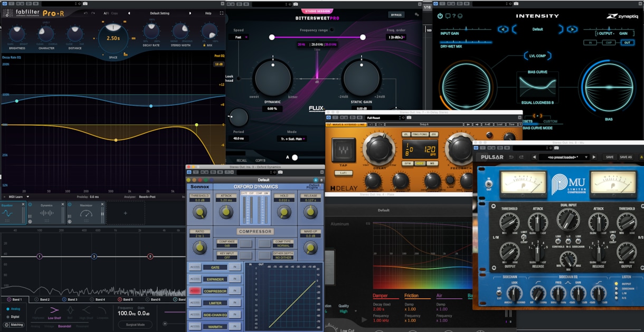The image size is (644, 332).
Task: Open the BitterSweet Mode dropdown
Action: coord(291,139)
